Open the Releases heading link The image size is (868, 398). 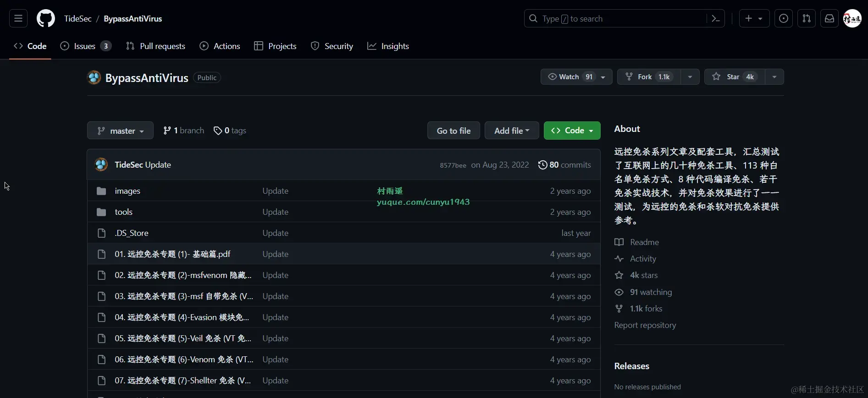(632, 366)
